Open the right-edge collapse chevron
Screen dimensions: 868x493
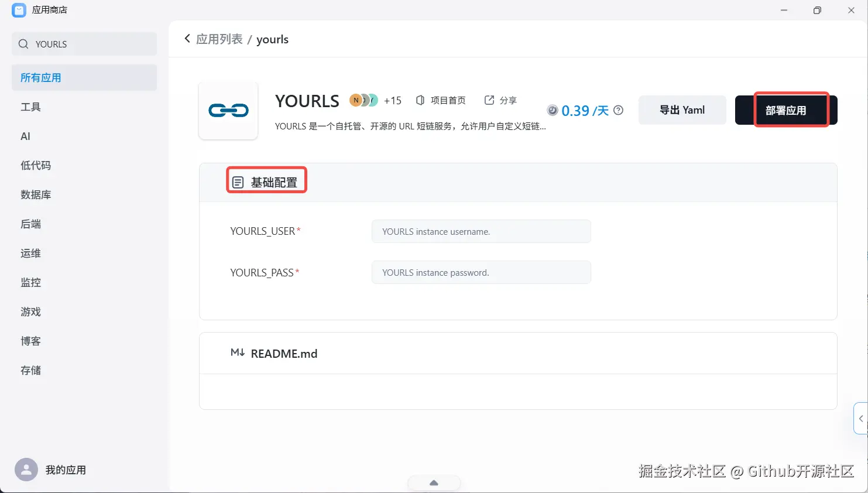click(861, 419)
